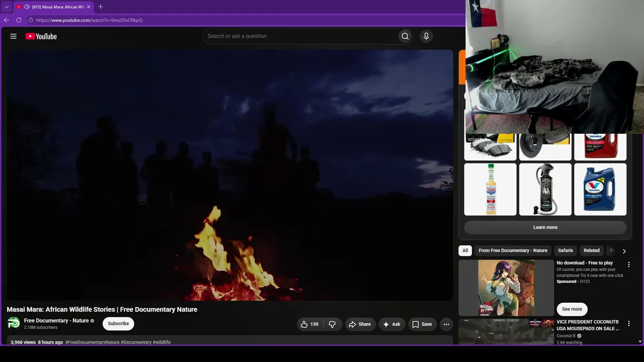Click the Learn more ad button

click(545, 227)
